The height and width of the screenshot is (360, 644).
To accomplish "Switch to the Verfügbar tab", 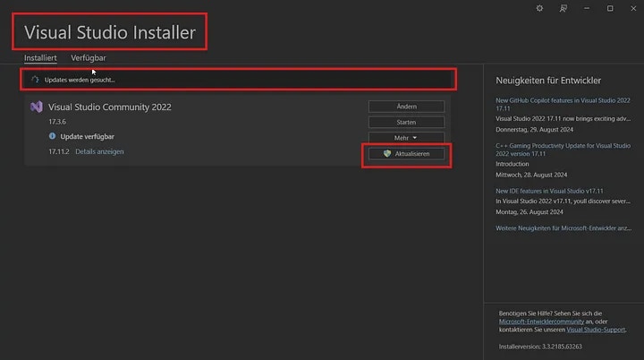I will (x=89, y=58).
